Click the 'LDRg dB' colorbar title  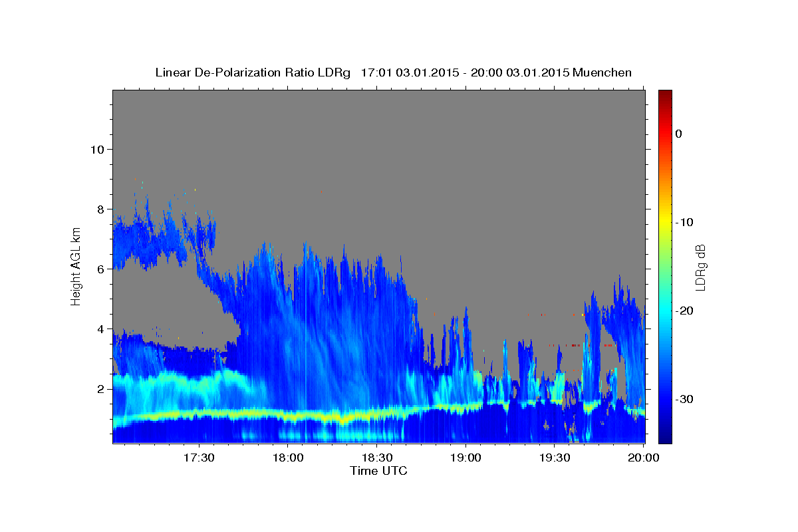[x=700, y=267]
